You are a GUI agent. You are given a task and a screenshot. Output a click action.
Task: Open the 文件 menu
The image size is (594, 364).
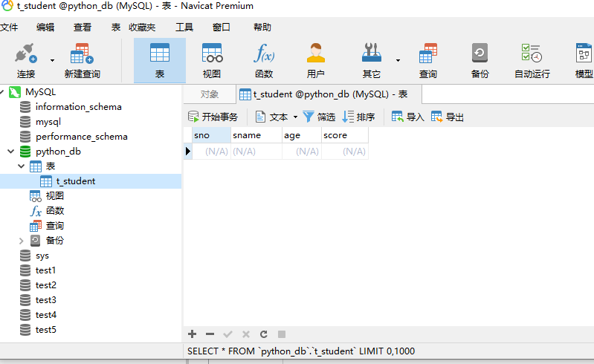(x=9, y=27)
